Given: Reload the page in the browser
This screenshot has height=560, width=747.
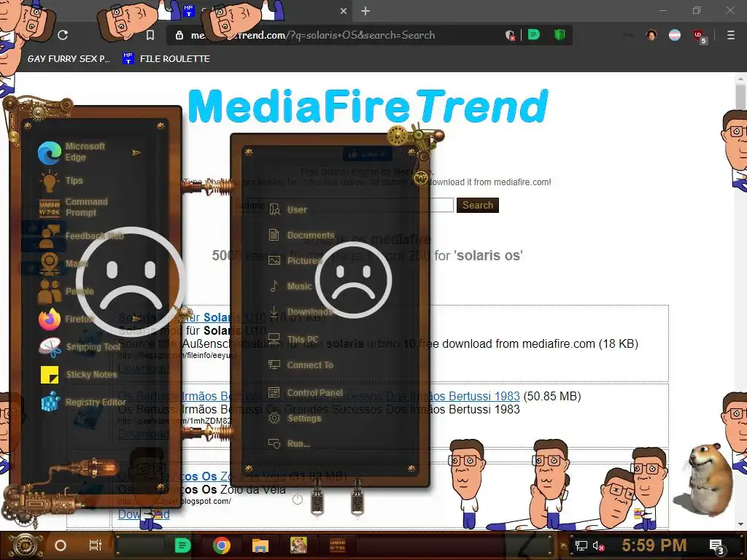Looking at the screenshot, I should 63,35.
